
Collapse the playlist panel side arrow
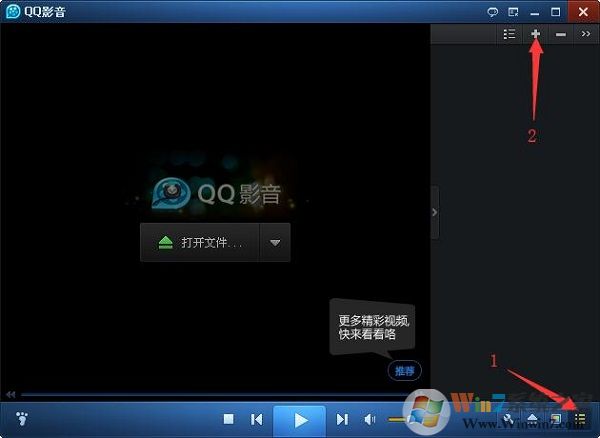coord(435,212)
